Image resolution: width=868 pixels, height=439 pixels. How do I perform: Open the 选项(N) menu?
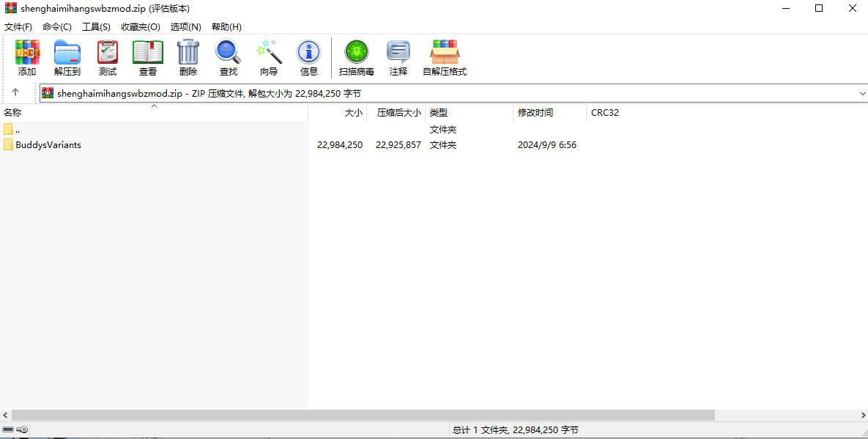185,26
